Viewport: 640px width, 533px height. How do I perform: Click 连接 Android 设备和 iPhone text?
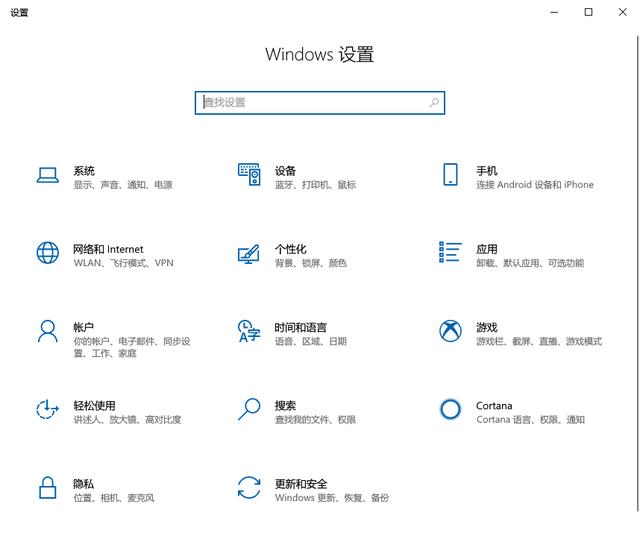[535, 185]
